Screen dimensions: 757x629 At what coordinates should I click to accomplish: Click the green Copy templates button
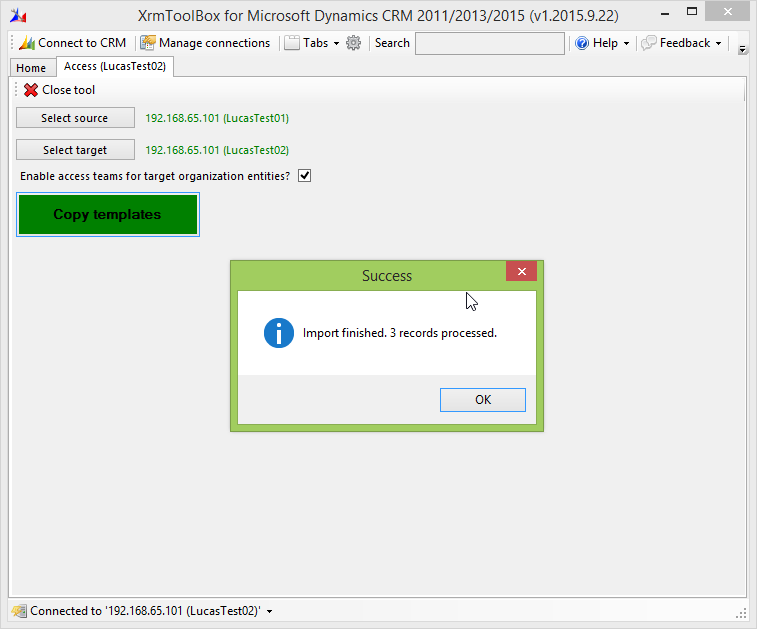[108, 214]
